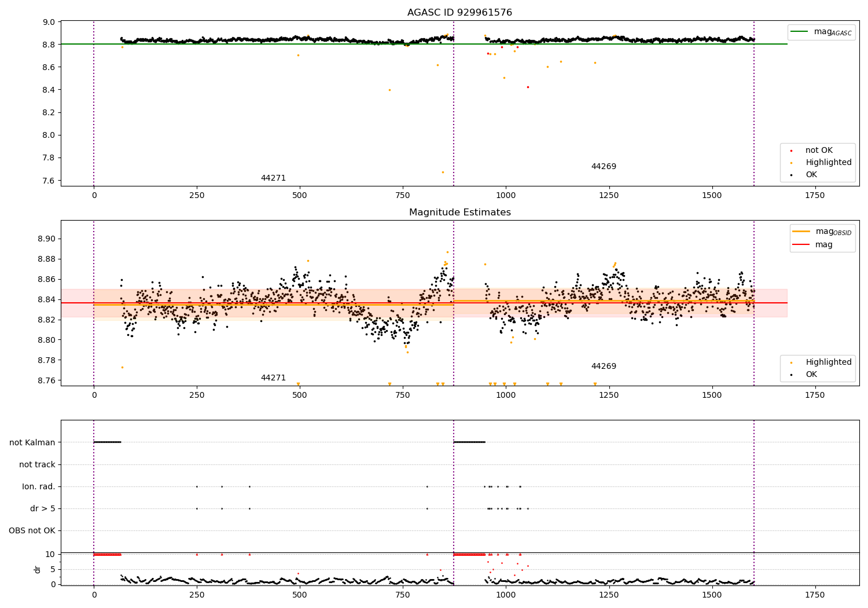Click the "not track" axis label
This screenshot has width=868, height=608.
37,464
